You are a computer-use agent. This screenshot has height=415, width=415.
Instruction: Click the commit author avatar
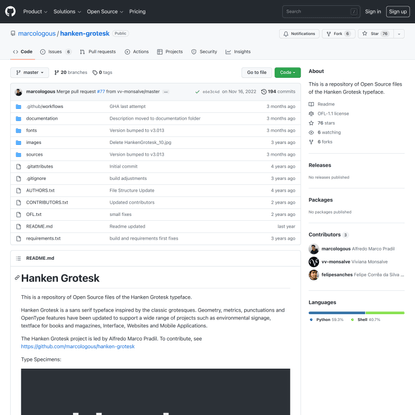(19, 92)
